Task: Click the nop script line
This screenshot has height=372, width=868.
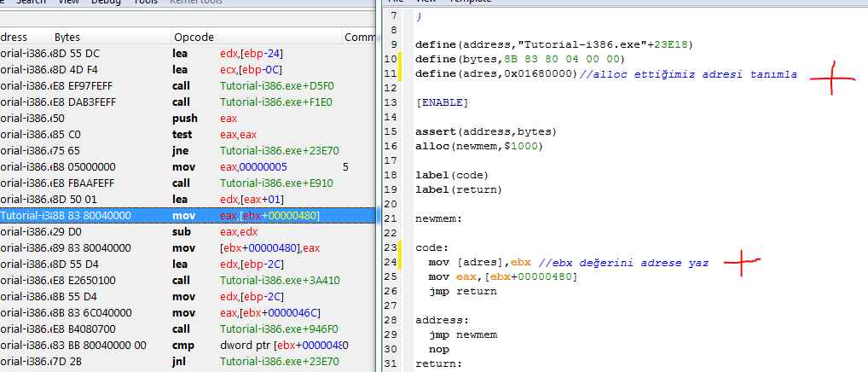Action: click(x=438, y=349)
